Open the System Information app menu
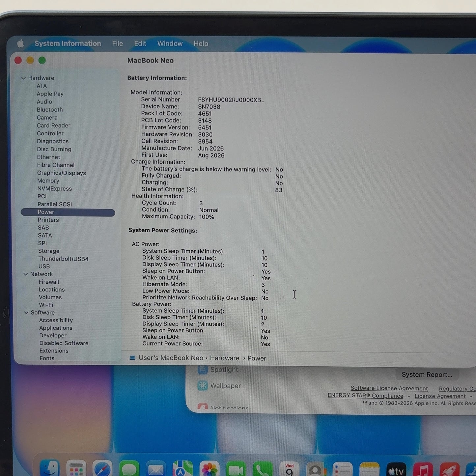Viewport: 476px width, 476px height. pos(68,43)
